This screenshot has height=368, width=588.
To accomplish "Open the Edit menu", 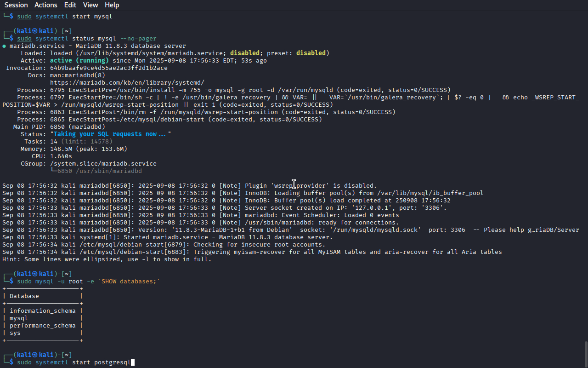I will click(x=70, y=5).
